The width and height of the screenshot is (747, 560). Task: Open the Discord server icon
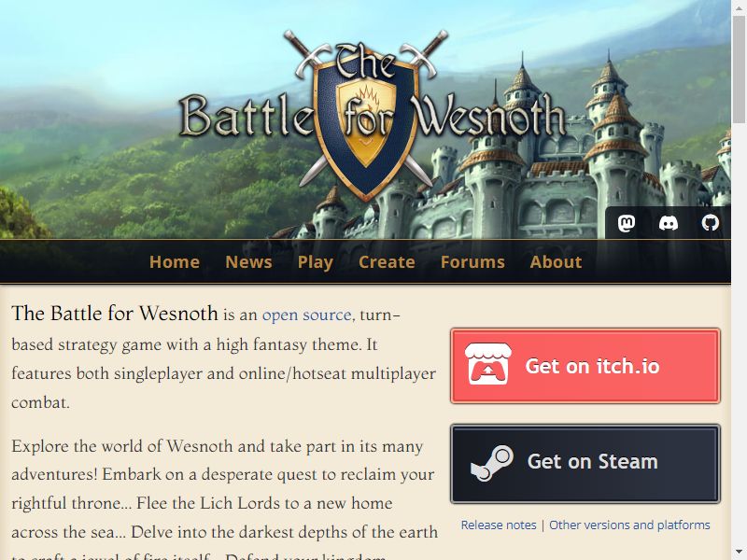point(668,223)
